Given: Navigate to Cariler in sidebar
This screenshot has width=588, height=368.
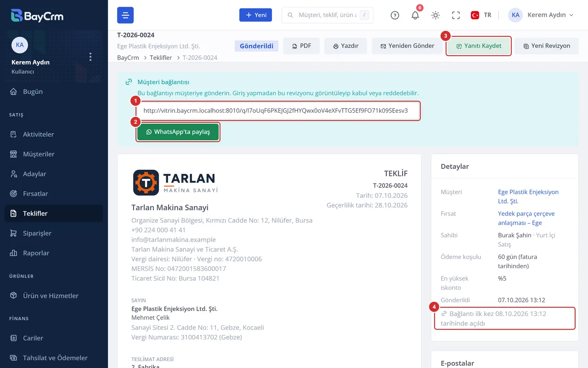Looking at the screenshot, I should coord(54,338).
